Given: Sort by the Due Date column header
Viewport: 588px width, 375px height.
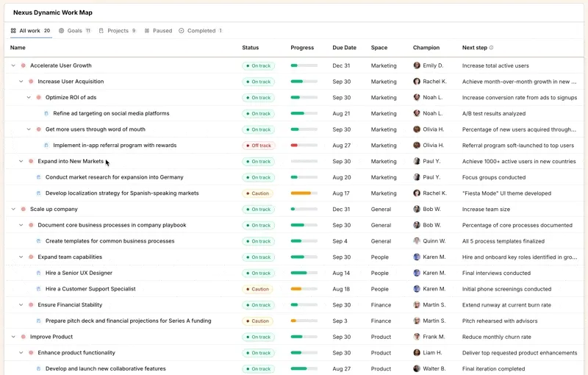Looking at the screenshot, I should tap(344, 48).
